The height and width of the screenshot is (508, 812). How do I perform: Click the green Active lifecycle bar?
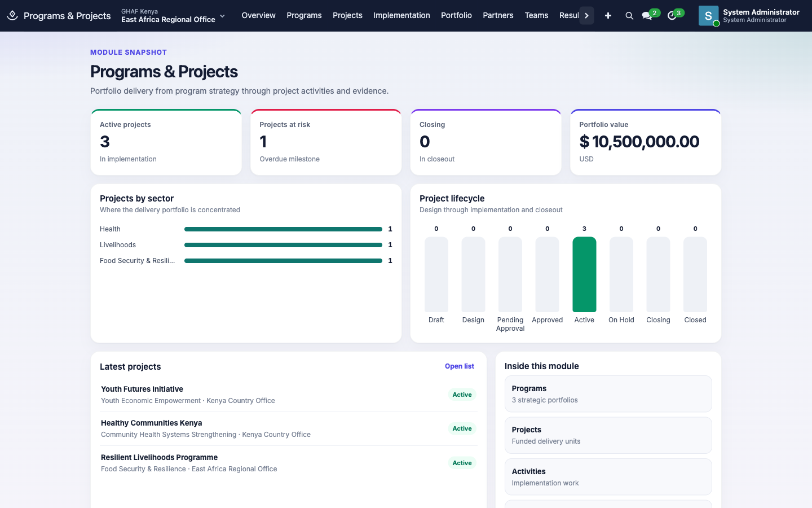584,274
